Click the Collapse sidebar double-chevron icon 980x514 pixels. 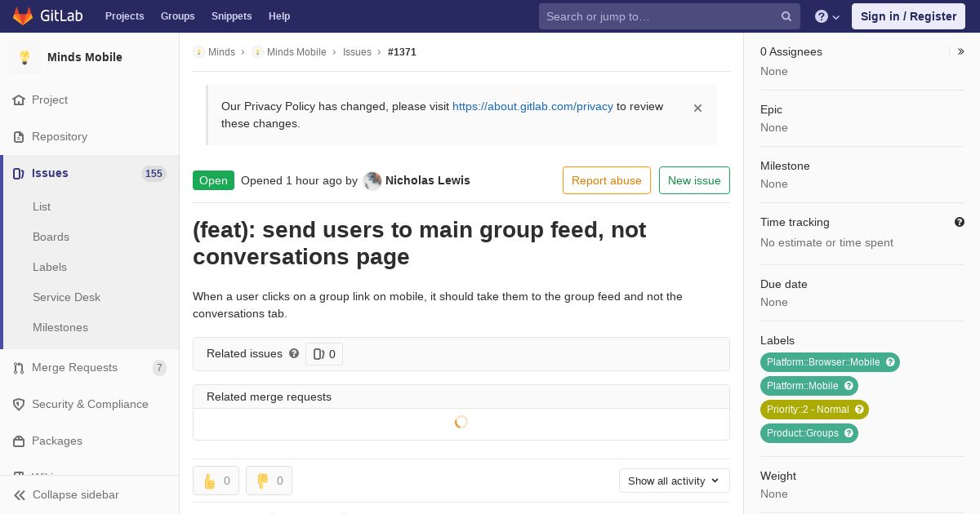[x=20, y=494]
